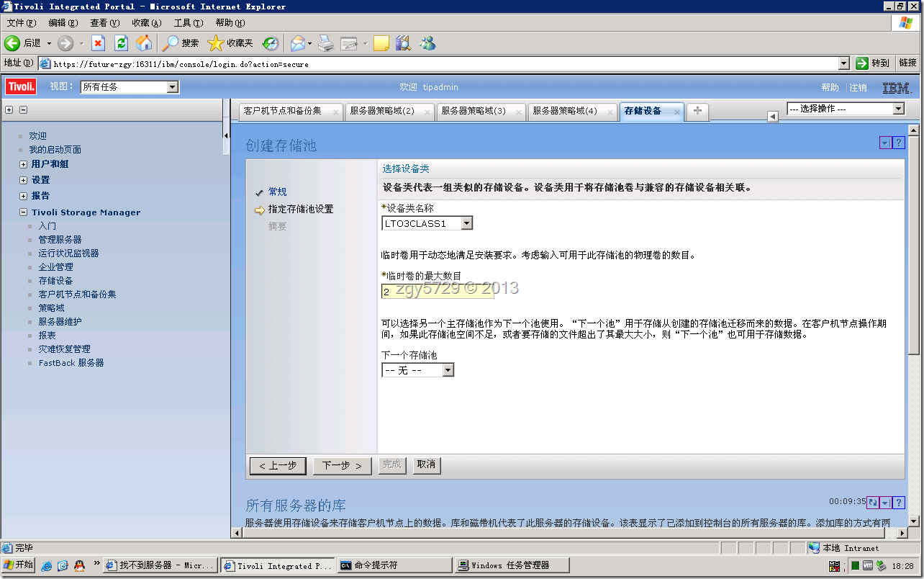Click the Windows 开始 Start button

pyautogui.click(x=18, y=565)
